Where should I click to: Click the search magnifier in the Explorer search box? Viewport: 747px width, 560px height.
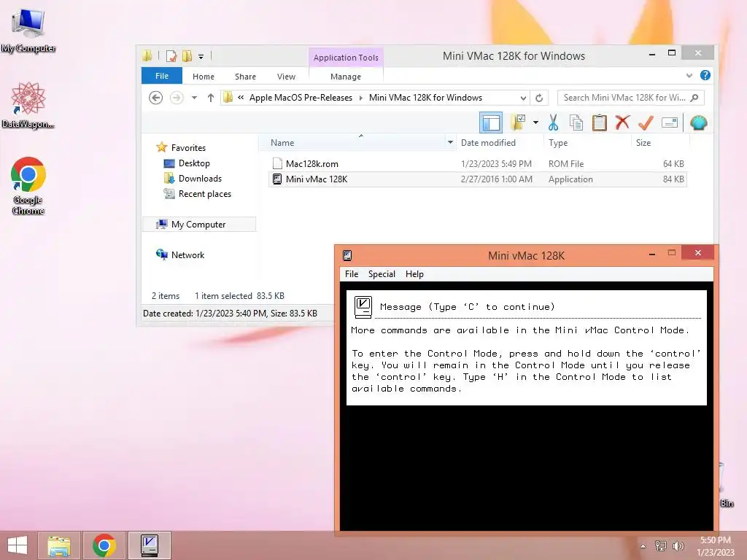(694, 98)
